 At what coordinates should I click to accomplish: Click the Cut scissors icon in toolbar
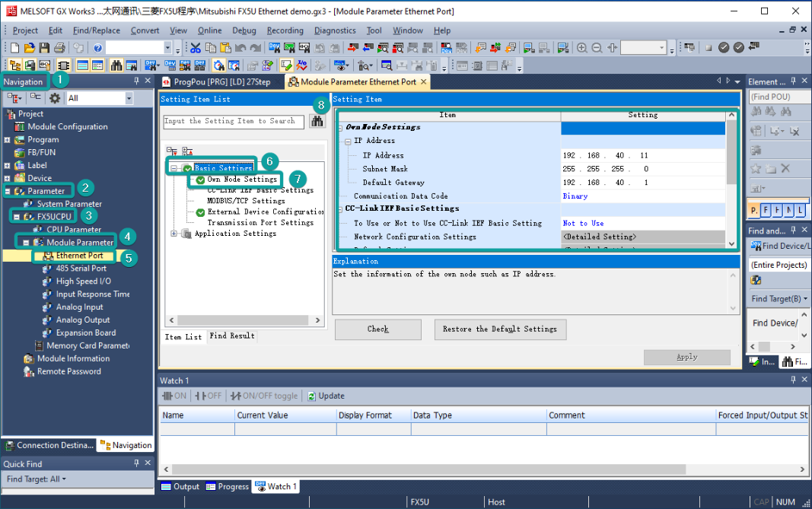click(196, 48)
